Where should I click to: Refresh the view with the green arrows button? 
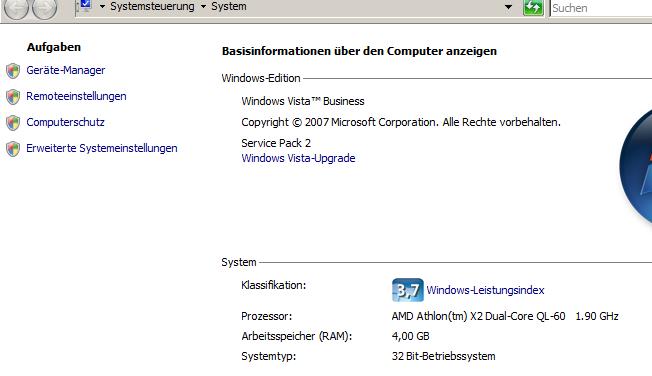point(533,7)
